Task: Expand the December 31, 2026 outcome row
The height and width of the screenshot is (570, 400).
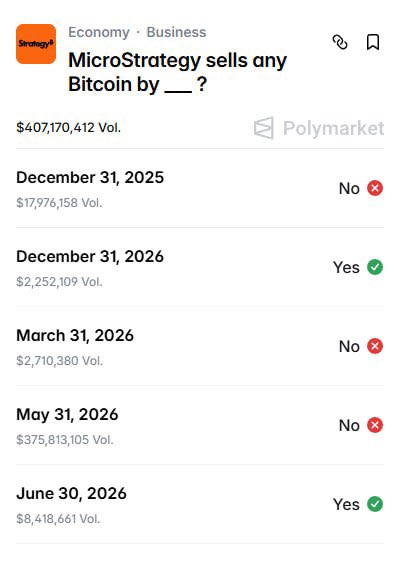Action: [x=200, y=268]
